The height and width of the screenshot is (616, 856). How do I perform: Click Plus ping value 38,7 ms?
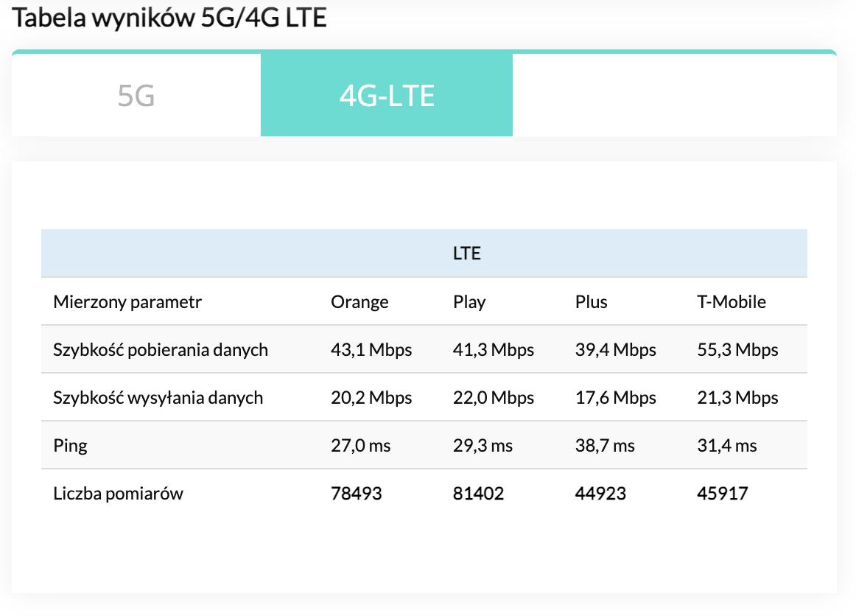point(605,446)
